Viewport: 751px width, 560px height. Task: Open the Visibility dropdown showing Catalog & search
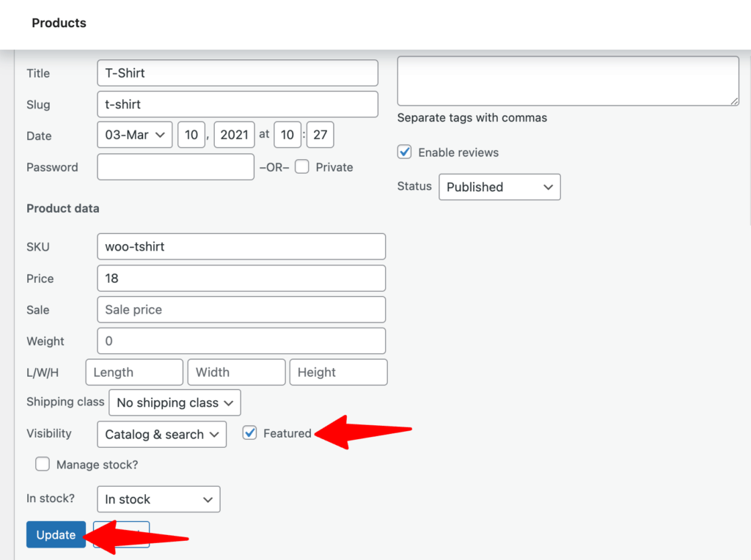(x=161, y=434)
